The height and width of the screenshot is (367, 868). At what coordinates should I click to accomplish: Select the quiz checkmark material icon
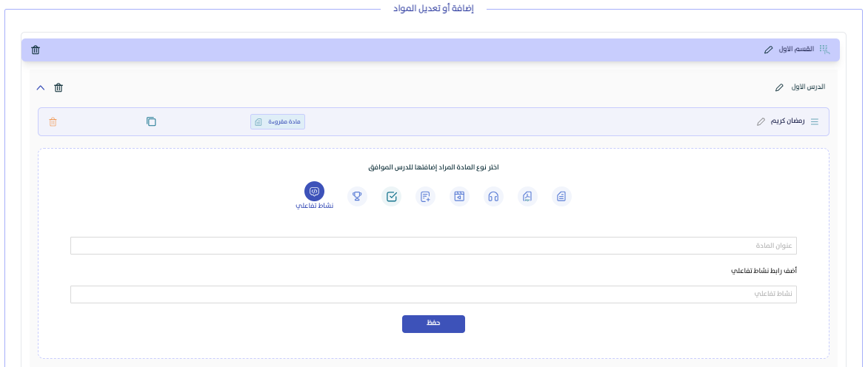(392, 196)
